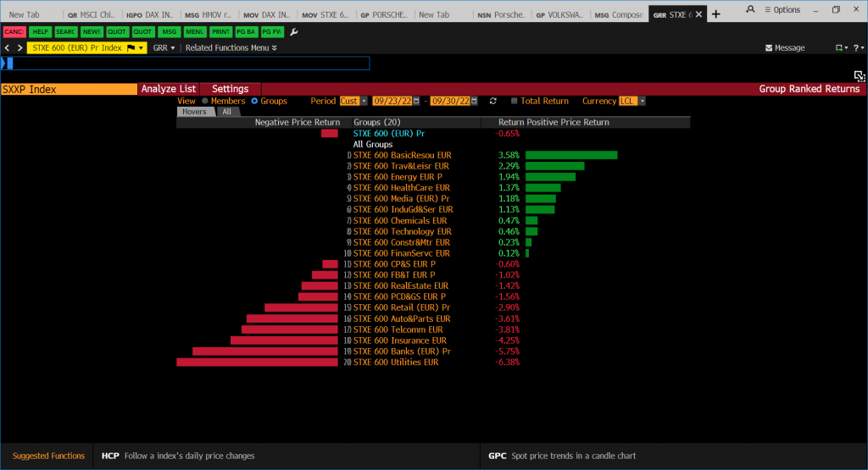Click the SXXP Index input field
This screenshot has width=868, height=470.
[70, 89]
